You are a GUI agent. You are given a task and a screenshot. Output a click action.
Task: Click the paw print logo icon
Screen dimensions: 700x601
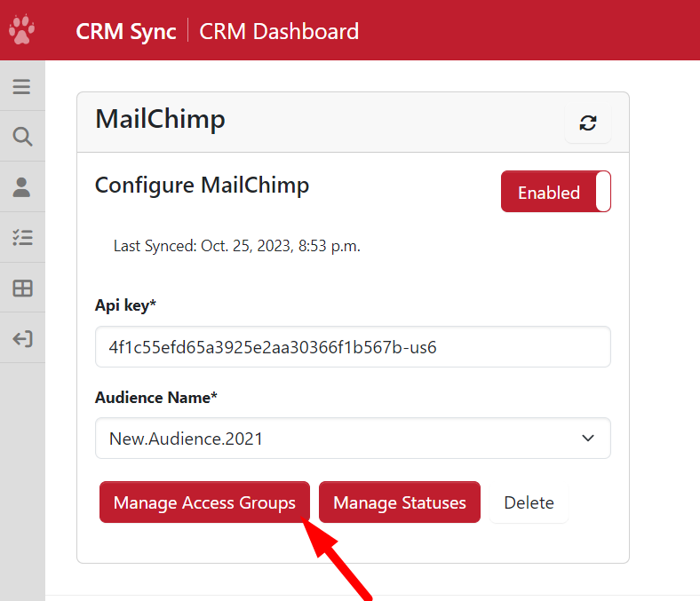pyautogui.click(x=21, y=29)
